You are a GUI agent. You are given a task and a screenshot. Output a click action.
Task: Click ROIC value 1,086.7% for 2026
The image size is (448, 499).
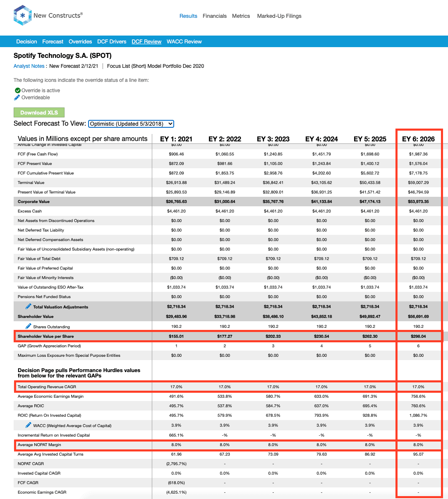418,415
